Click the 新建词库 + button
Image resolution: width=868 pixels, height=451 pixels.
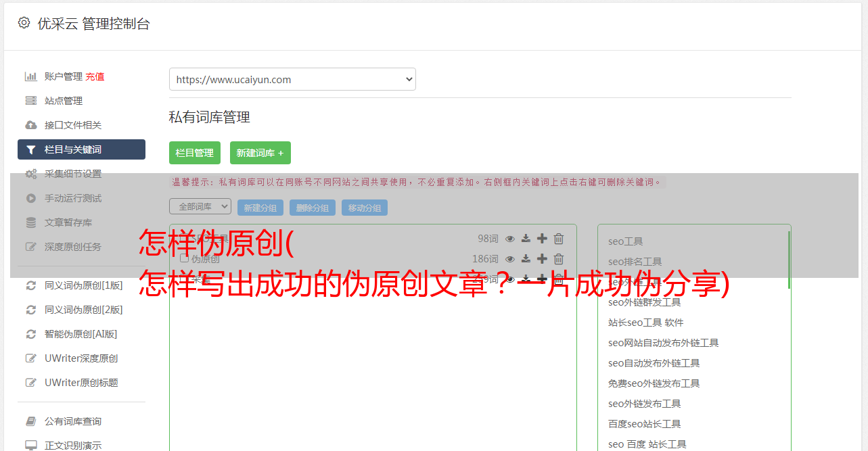(260, 153)
